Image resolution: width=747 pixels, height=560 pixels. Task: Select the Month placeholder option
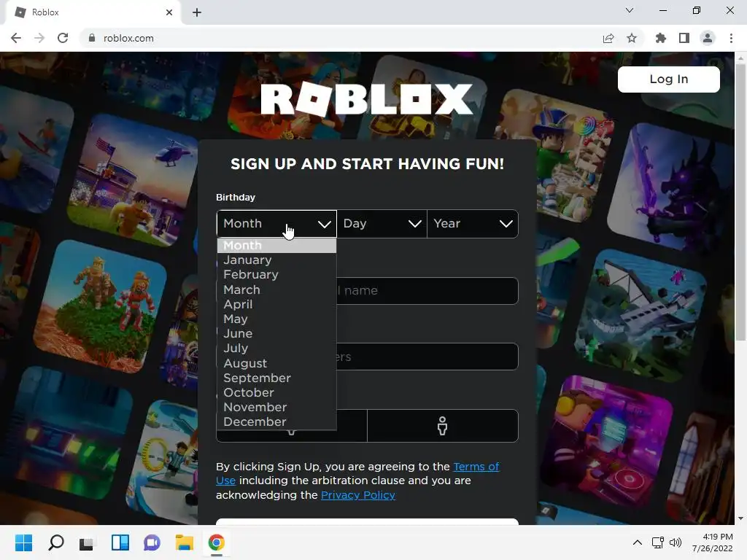pos(276,245)
